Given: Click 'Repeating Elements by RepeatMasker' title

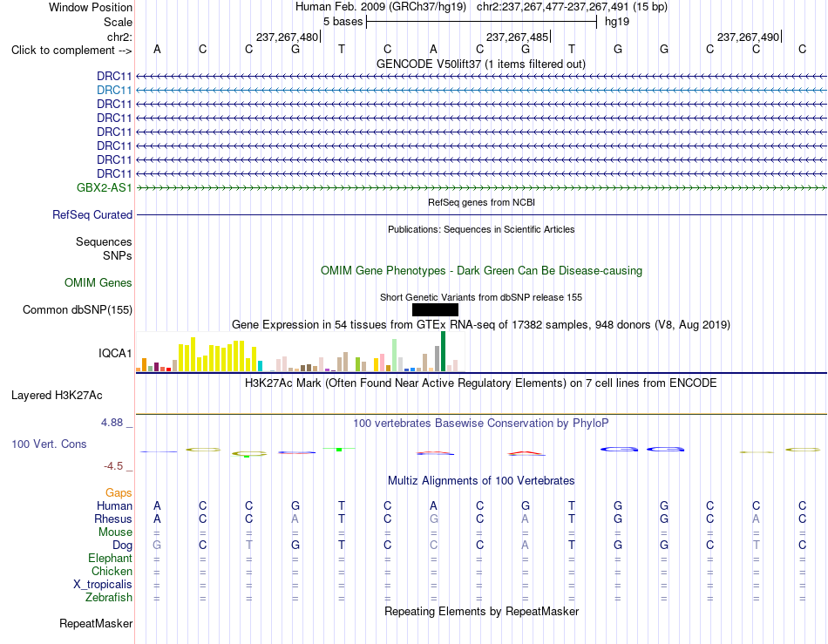Looking at the screenshot, I should pyautogui.click(x=482, y=611).
